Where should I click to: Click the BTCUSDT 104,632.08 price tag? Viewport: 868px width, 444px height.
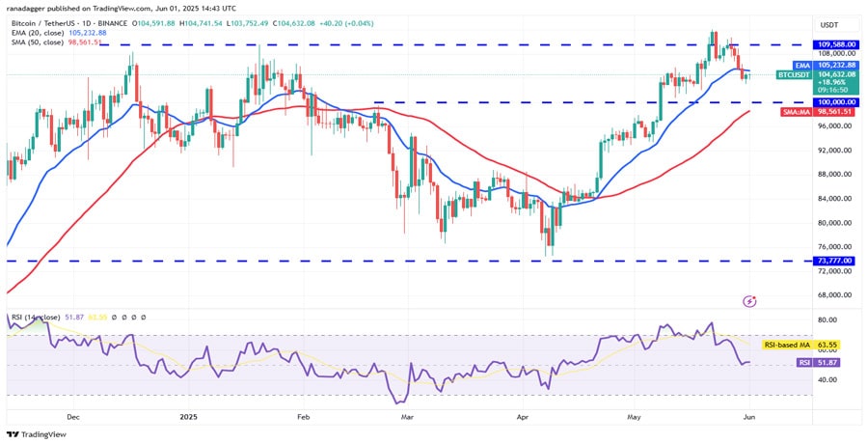818,74
